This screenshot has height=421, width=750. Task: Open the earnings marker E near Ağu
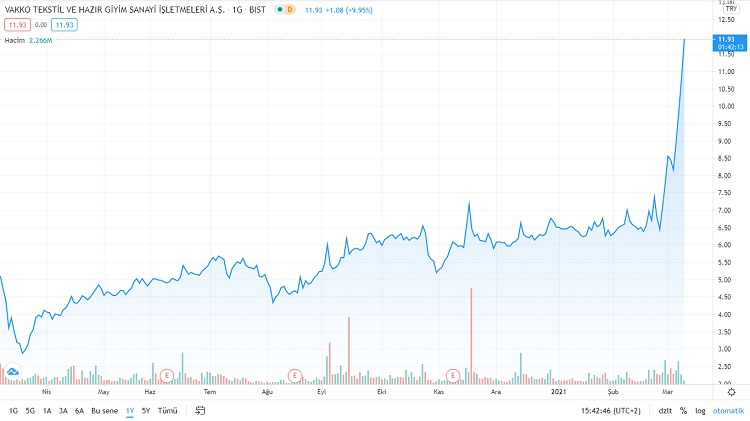295,376
